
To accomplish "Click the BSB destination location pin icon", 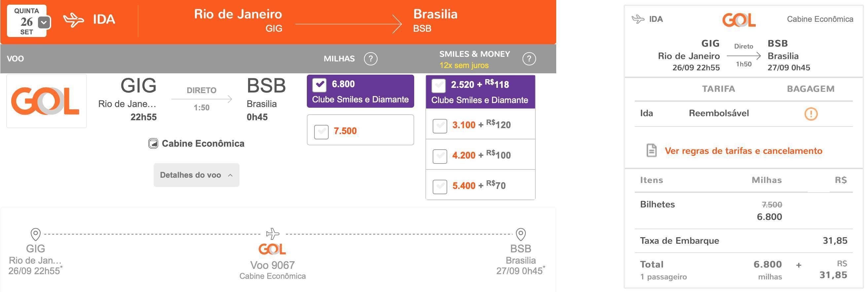I will pos(521,234).
